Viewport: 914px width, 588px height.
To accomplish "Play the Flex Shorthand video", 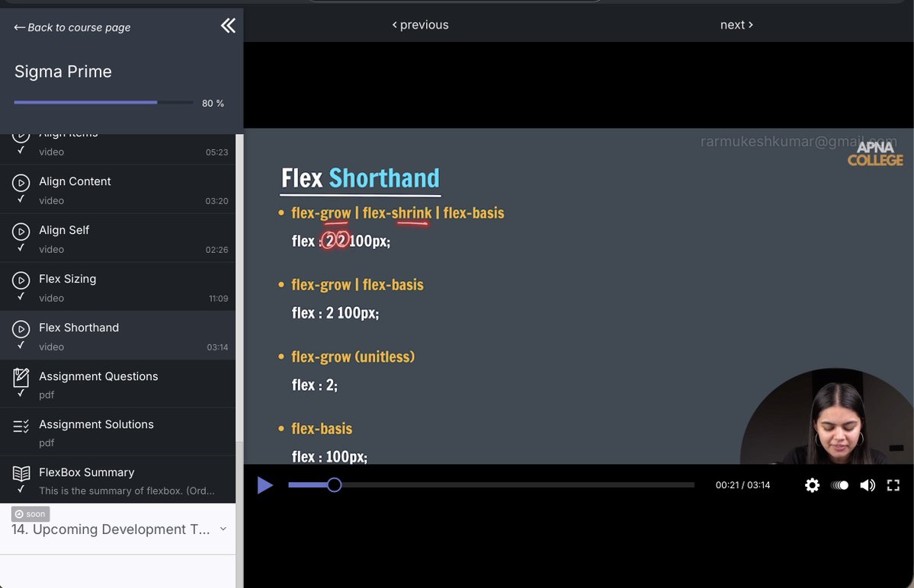I will pos(265,485).
